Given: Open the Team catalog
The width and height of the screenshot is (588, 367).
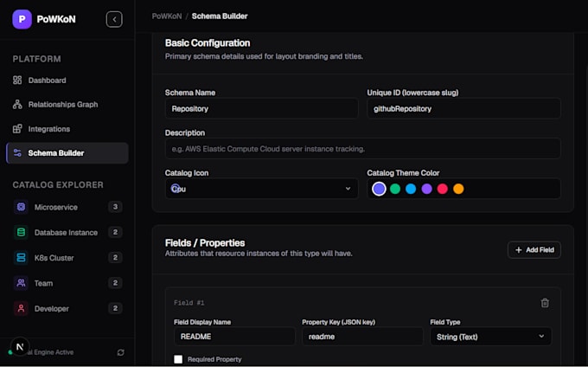Looking at the screenshot, I should [x=67, y=283].
